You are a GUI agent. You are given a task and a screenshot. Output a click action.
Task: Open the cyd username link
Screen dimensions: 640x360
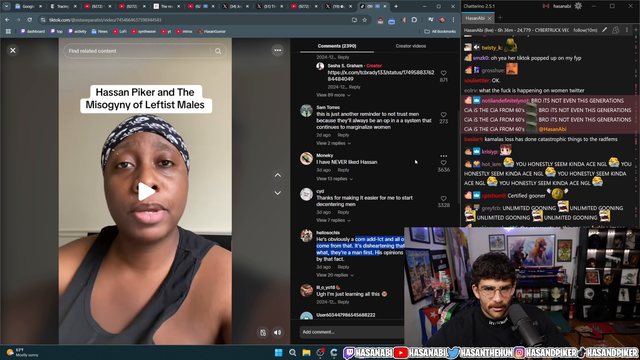click(320, 191)
